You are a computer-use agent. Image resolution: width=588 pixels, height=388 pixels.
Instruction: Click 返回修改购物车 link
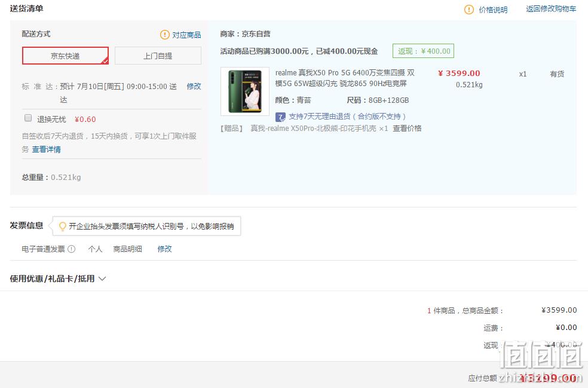pyautogui.click(x=551, y=9)
